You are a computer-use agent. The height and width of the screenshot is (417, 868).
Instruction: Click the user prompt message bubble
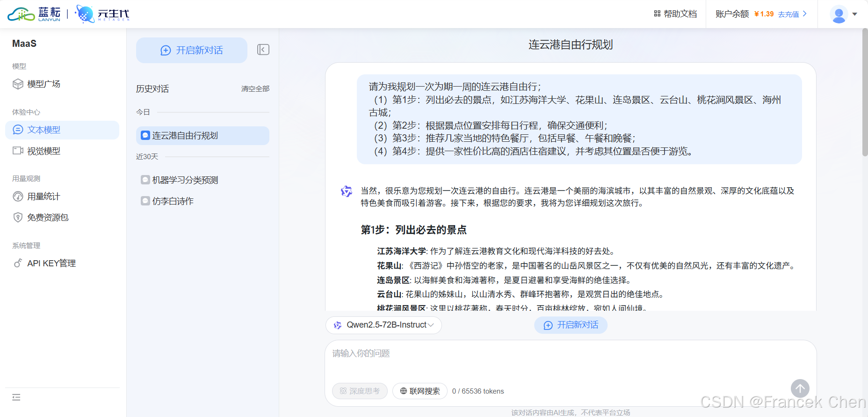[x=579, y=119]
